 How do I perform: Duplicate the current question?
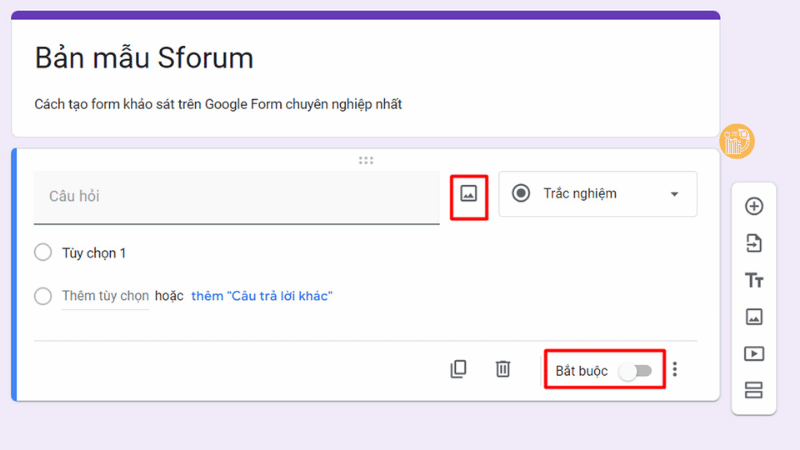pos(458,369)
